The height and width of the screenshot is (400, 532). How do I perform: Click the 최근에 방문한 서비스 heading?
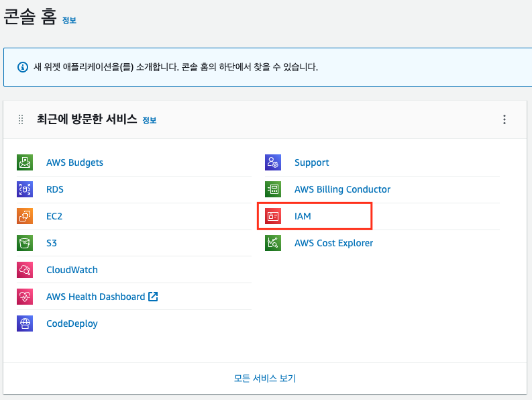(x=87, y=119)
